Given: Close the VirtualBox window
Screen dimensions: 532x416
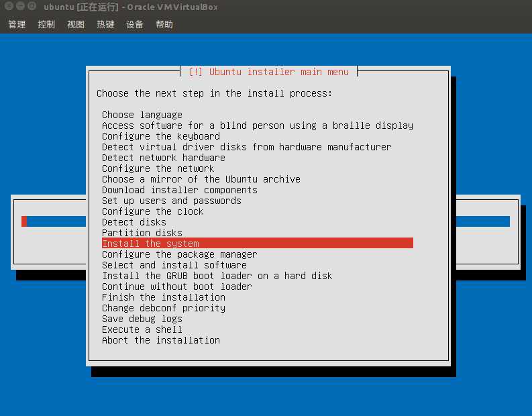Looking at the screenshot, I should click(x=9, y=6).
